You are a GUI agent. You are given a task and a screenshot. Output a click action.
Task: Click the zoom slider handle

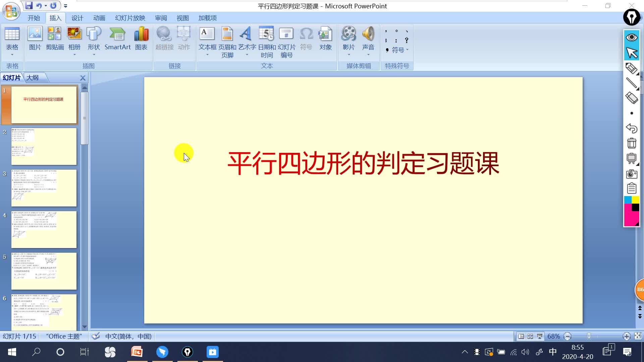coord(589,336)
